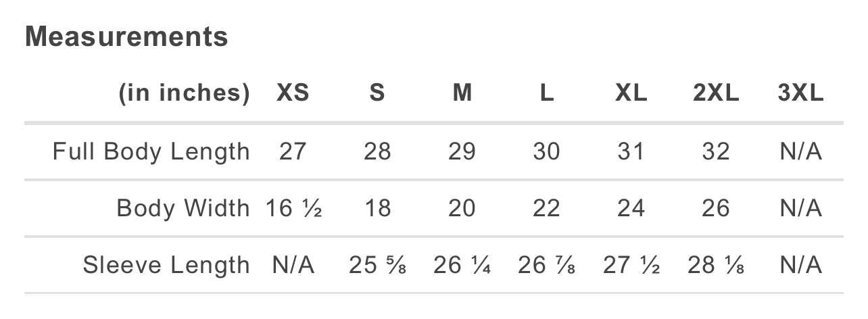Select the Sleeve Length row label
The height and width of the screenshot is (319, 868).
click(166, 265)
